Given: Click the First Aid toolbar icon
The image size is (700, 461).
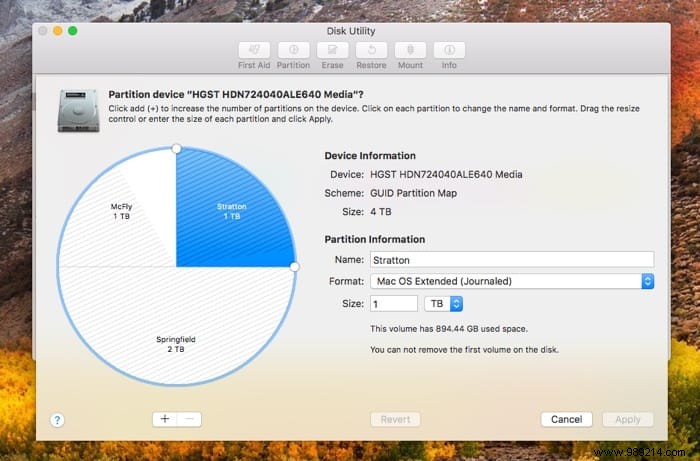Looking at the screenshot, I should (254, 50).
